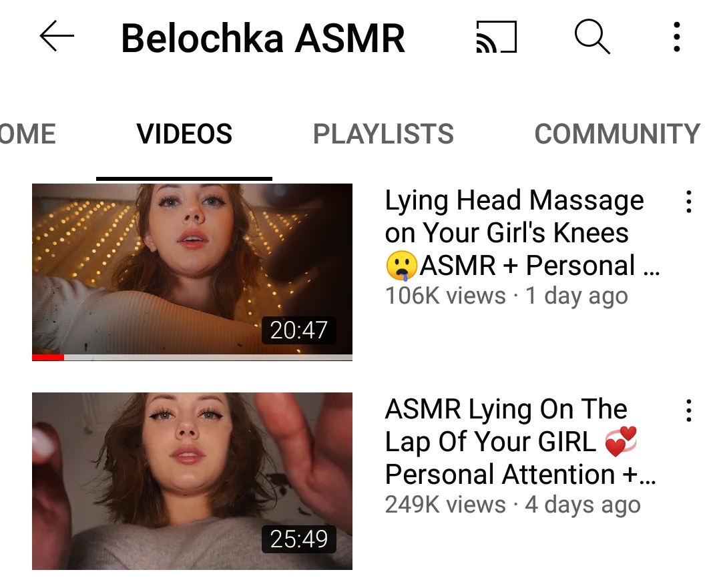The image size is (721, 588).
Task: Click the Belochka ASMR channel title
Action: click(263, 38)
